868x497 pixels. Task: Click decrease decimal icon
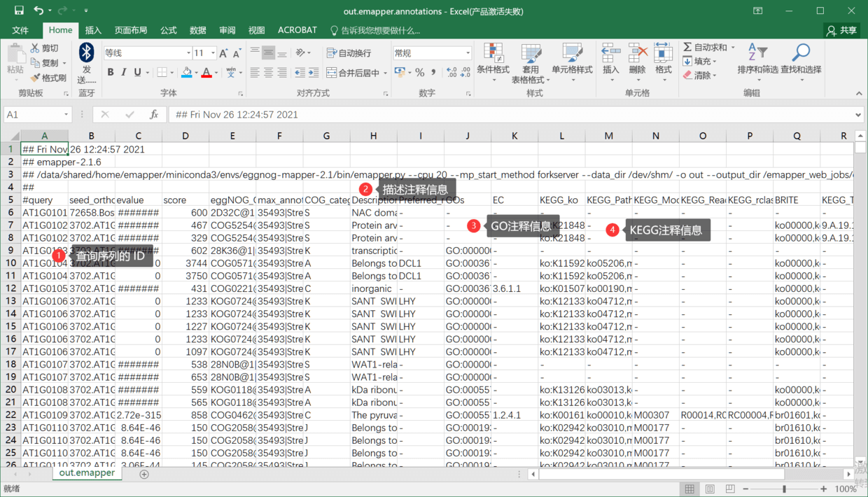[465, 72]
